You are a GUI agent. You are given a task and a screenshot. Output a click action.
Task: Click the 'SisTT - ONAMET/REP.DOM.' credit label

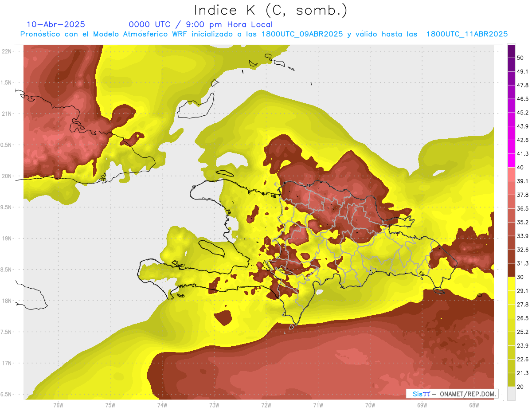(x=453, y=394)
